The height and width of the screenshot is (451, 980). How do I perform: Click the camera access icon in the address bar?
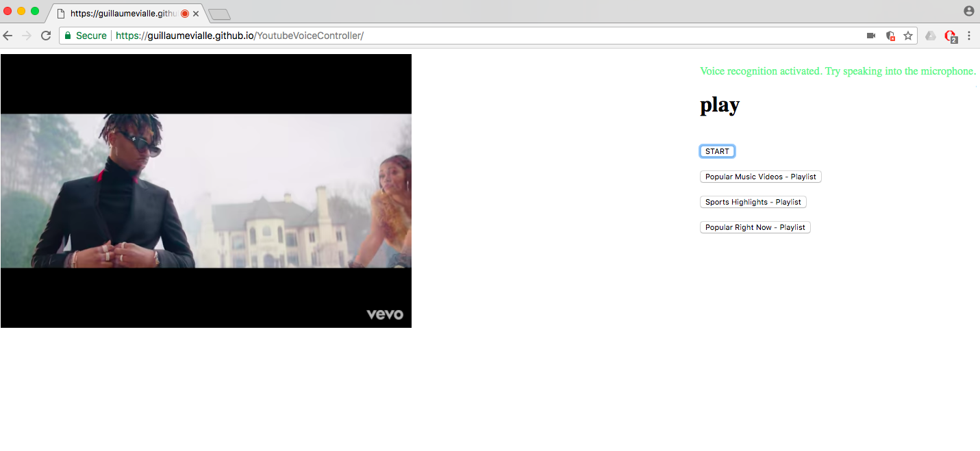[x=871, y=36]
